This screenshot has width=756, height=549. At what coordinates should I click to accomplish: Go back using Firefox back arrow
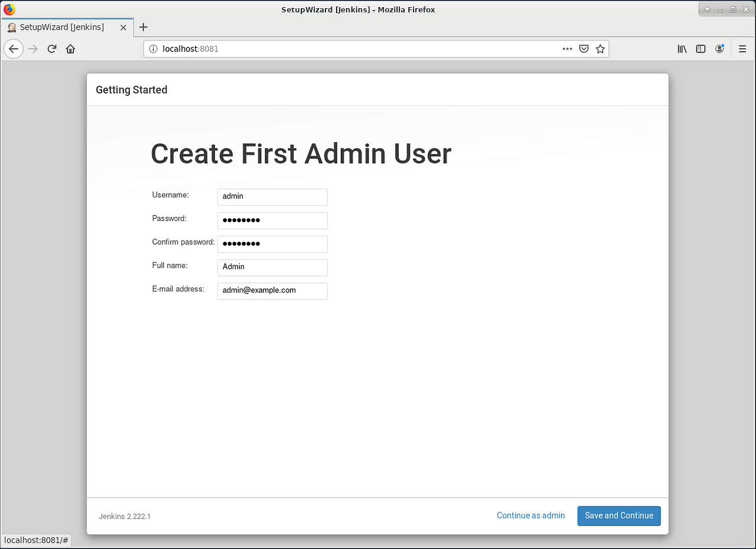(14, 49)
